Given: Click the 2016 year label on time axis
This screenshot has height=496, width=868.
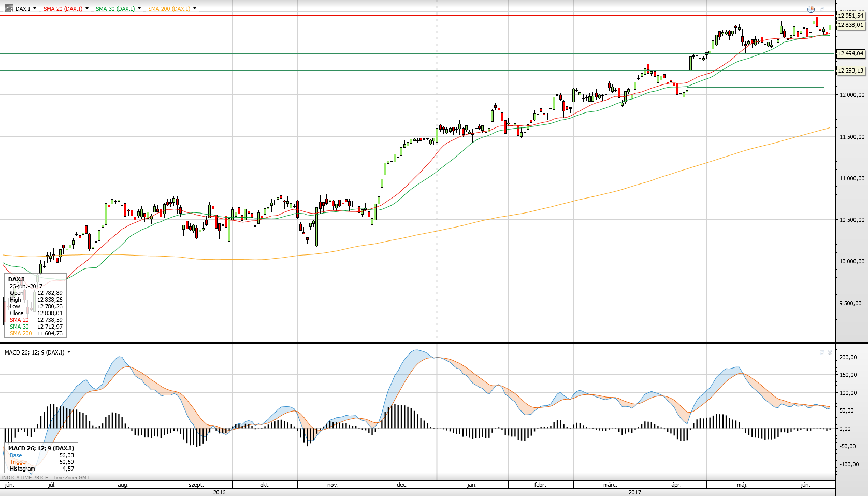Looking at the screenshot, I should pyautogui.click(x=220, y=492).
